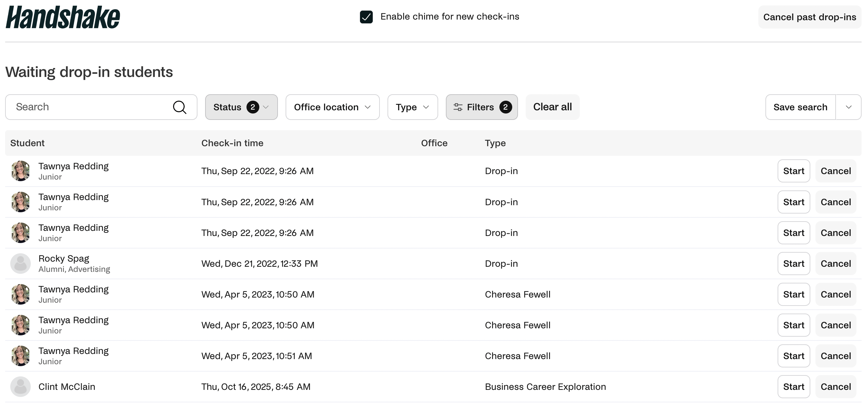The height and width of the screenshot is (420, 868).
Task: Select the Check-in time column header
Action: tap(232, 143)
